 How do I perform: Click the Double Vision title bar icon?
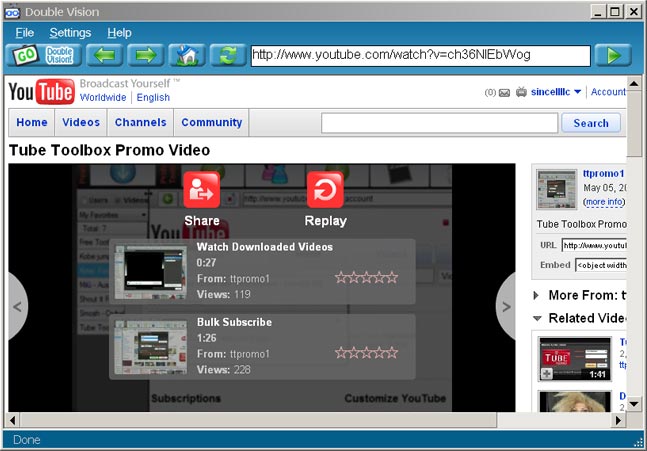click(x=12, y=12)
